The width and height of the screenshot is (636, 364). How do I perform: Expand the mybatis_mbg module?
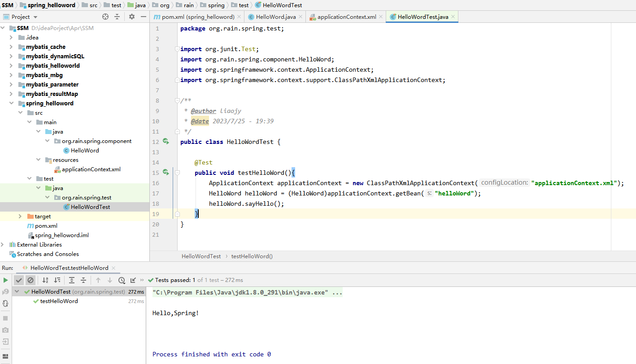point(12,75)
